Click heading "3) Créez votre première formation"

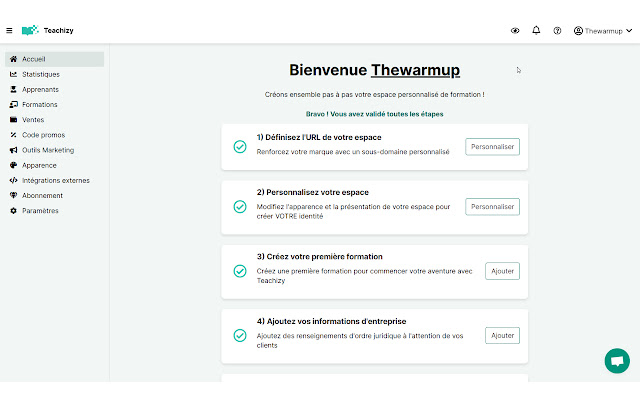point(320,257)
